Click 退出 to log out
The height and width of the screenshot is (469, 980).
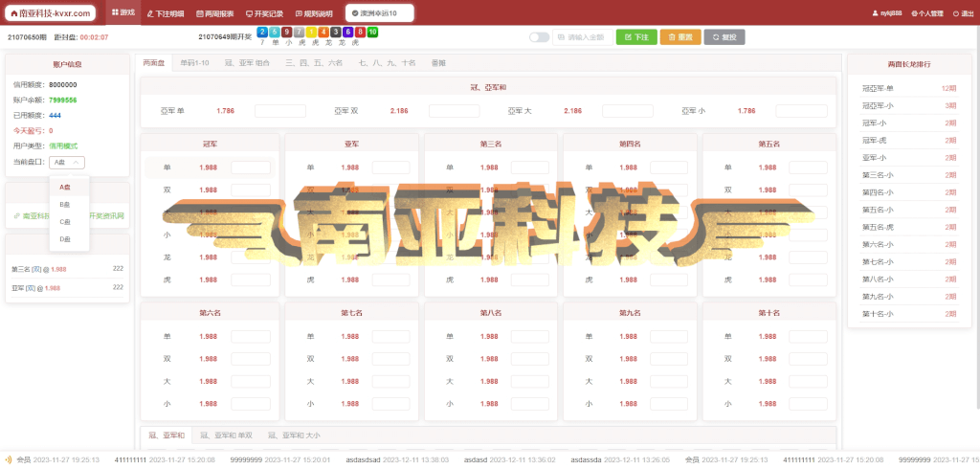[x=965, y=13]
